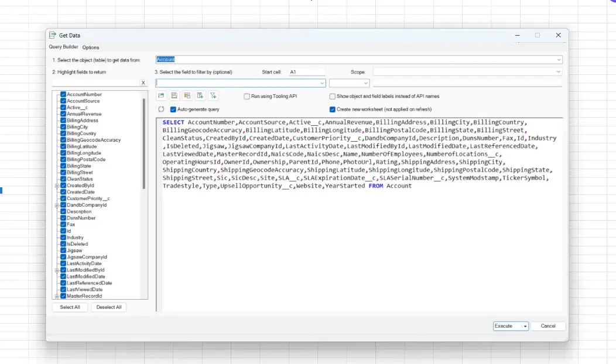Viewport: 616px width, 364px height.
Task: Click the filter value input field
Action: click(x=467, y=83)
